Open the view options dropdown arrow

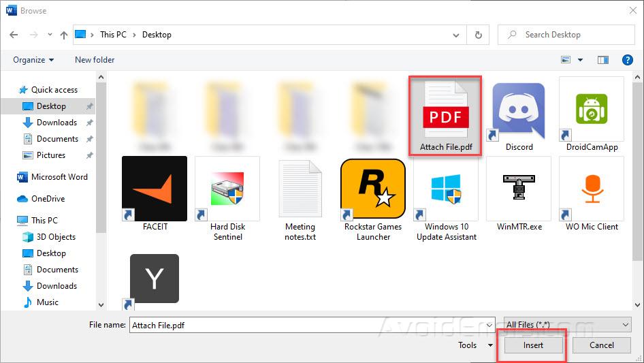[581, 60]
